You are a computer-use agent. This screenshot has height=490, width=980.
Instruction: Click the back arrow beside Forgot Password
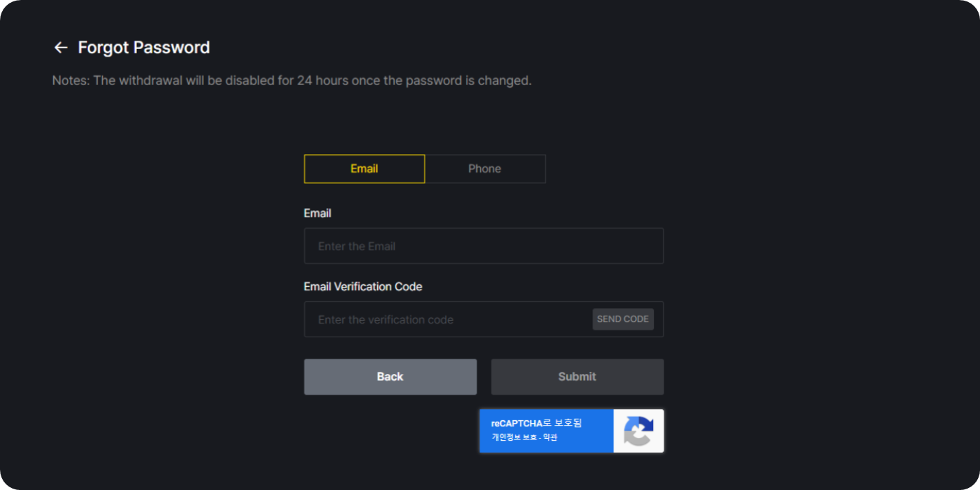pyautogui.click(x=61, y=48)
